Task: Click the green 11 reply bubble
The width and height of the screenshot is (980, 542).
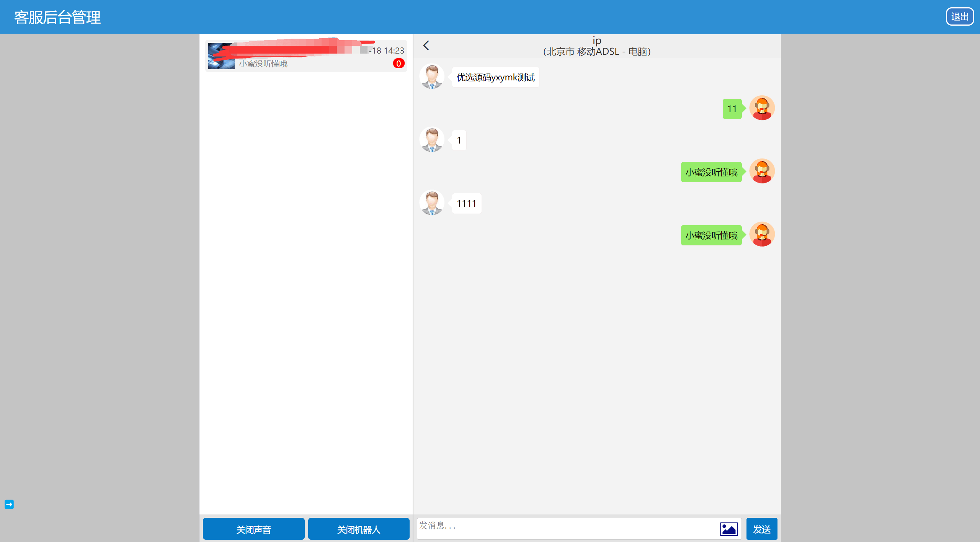Action: pos(732,109)
